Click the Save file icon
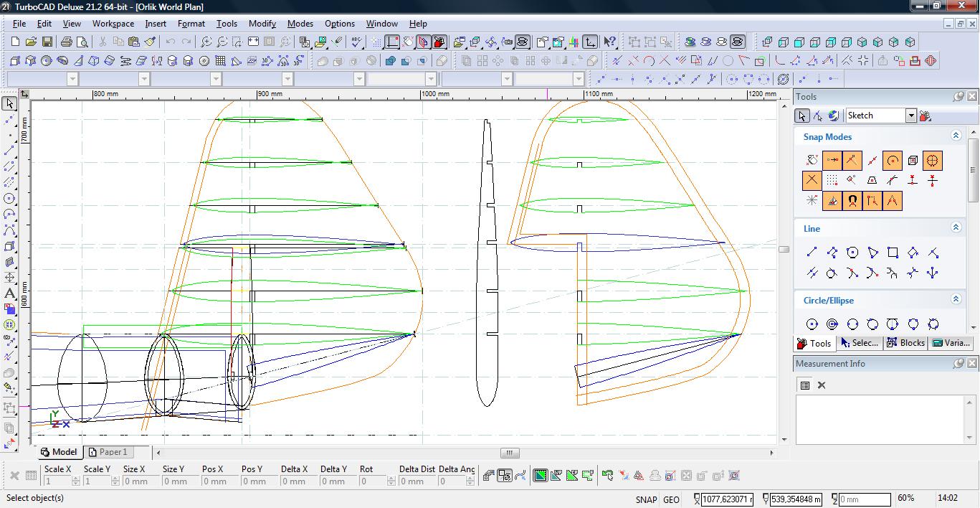The image size is (980, 508). [47, 42]
